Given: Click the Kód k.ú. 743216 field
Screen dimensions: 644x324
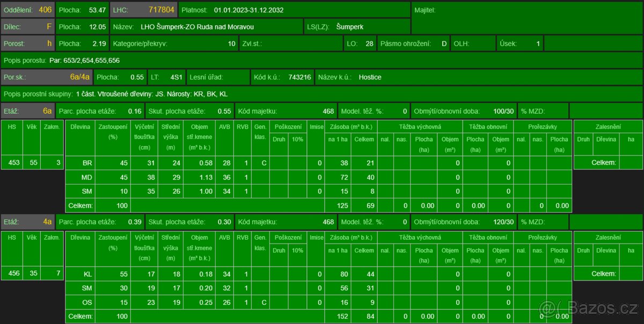Looking at the screenshot, I should 282,77.
